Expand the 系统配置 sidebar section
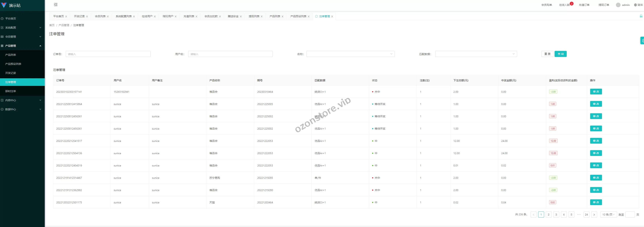This screenshot has width=644, height=227. coord(11,27)
